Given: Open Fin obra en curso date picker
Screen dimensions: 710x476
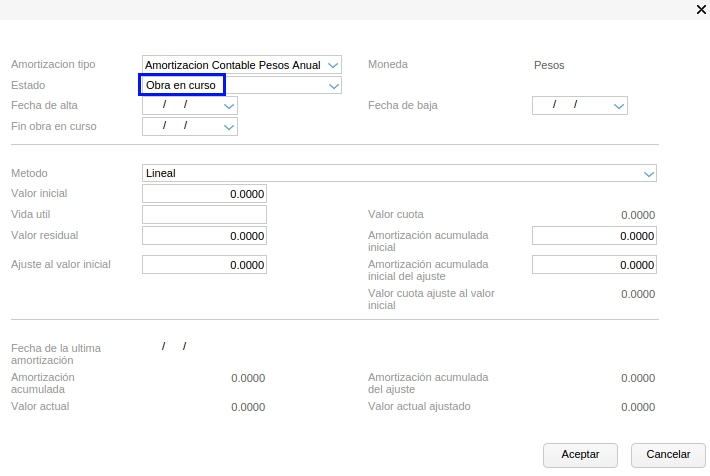Looking at the screenshot, I should click(230, 127).
